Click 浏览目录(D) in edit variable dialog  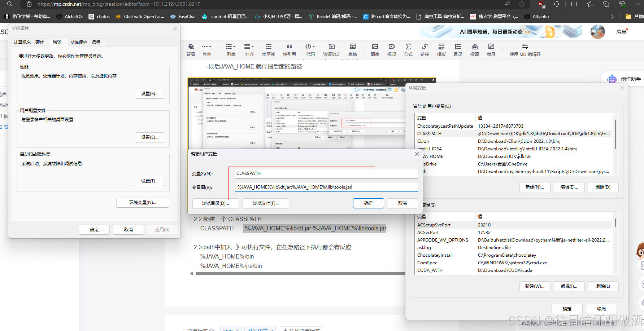(x=216, y=203)
